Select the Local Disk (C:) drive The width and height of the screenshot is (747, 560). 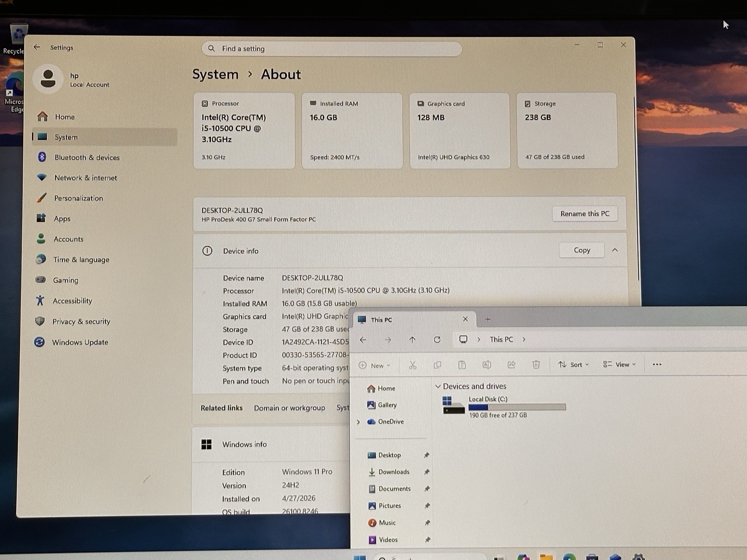504,406
